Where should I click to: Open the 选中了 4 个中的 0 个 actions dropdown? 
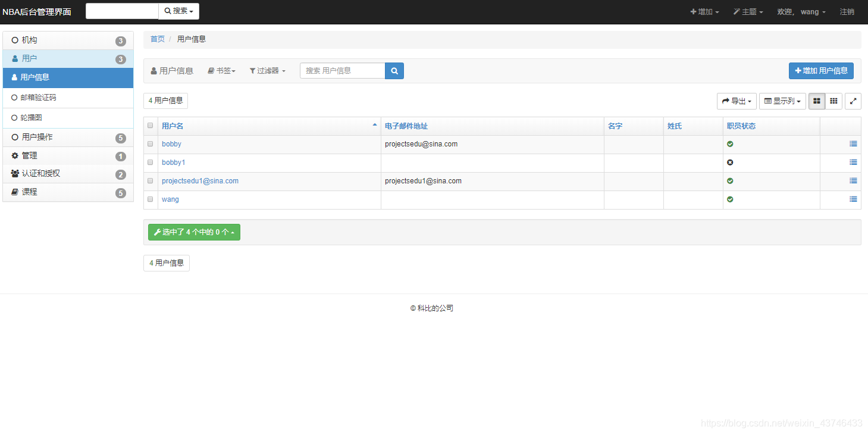(x=194, y=232)
